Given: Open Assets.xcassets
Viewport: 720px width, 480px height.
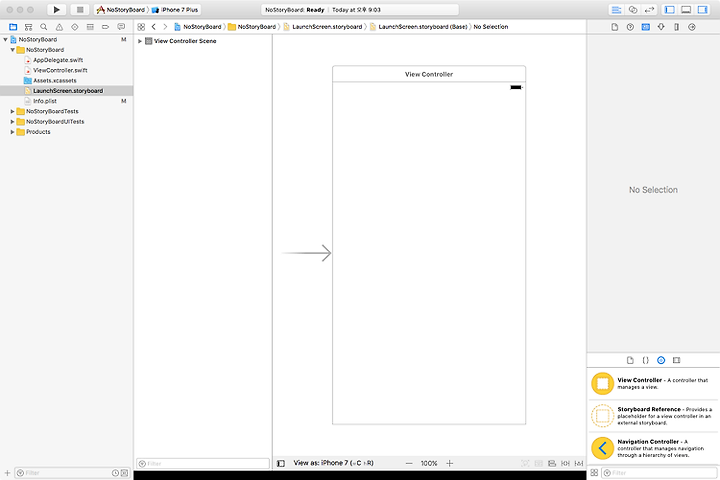Looking at the screenshot, I should (55, 80).
